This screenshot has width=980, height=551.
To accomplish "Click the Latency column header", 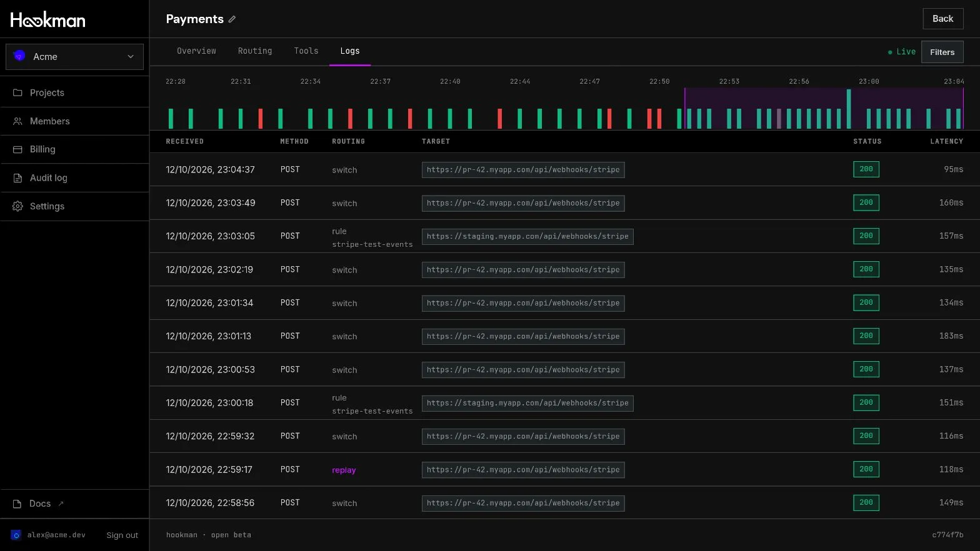I will [x=946, y=142].
